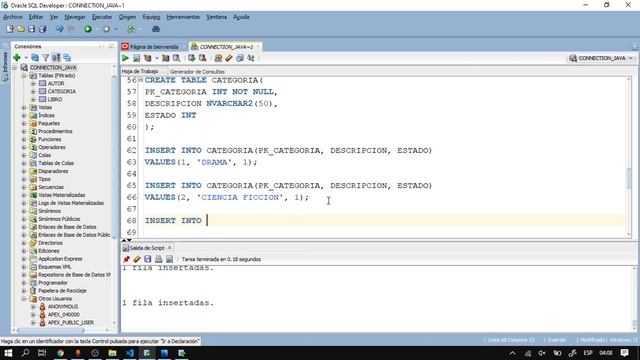Save script output using the disk icon
Viewport: 640px width, 360px height.
click(148, 259)
